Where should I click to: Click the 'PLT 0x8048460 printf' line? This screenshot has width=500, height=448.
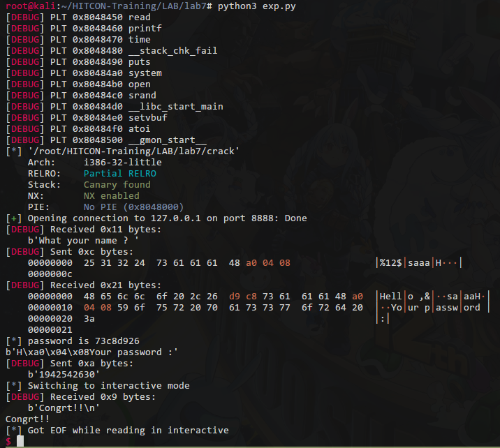pyautogui.click(x=84, y=29)
